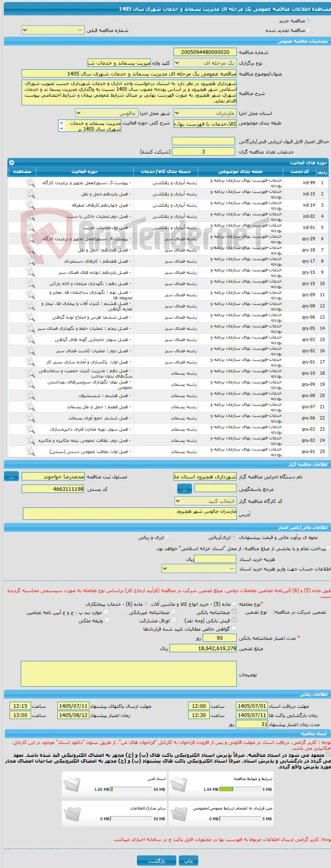Viewport: 331px width, 868px height.
Task: Click شرایط و ضوابط مناقصه size progress bar
Action: coord(240,789)
